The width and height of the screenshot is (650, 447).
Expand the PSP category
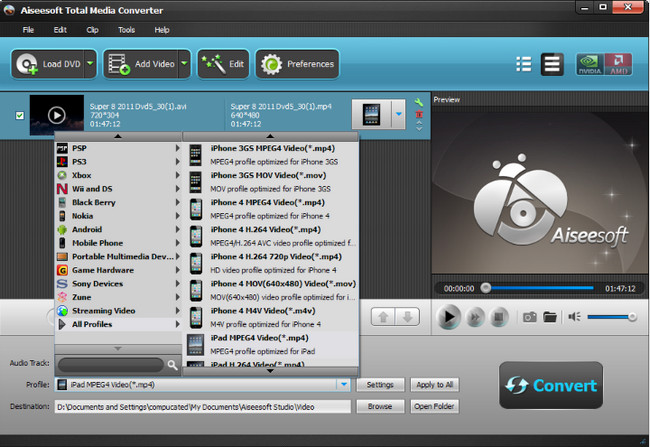[119, 148]
